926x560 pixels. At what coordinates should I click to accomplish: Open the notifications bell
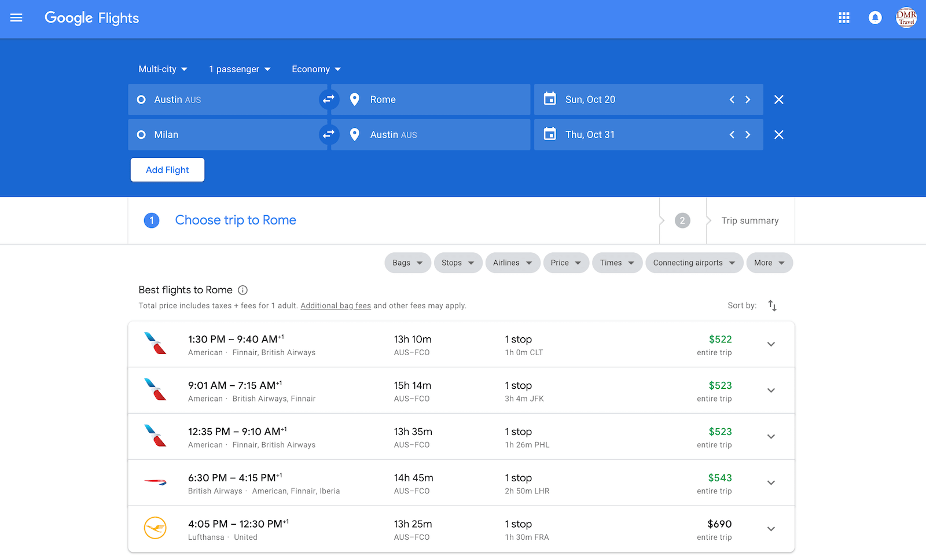(874, 18)
